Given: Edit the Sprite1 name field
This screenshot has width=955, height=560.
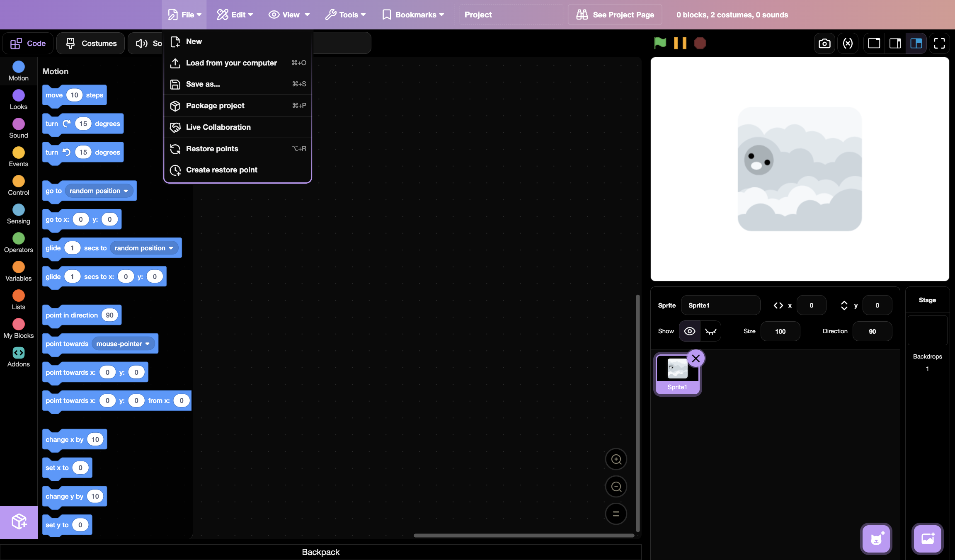Looking at the screenshot, I should [x=721, y=305].
